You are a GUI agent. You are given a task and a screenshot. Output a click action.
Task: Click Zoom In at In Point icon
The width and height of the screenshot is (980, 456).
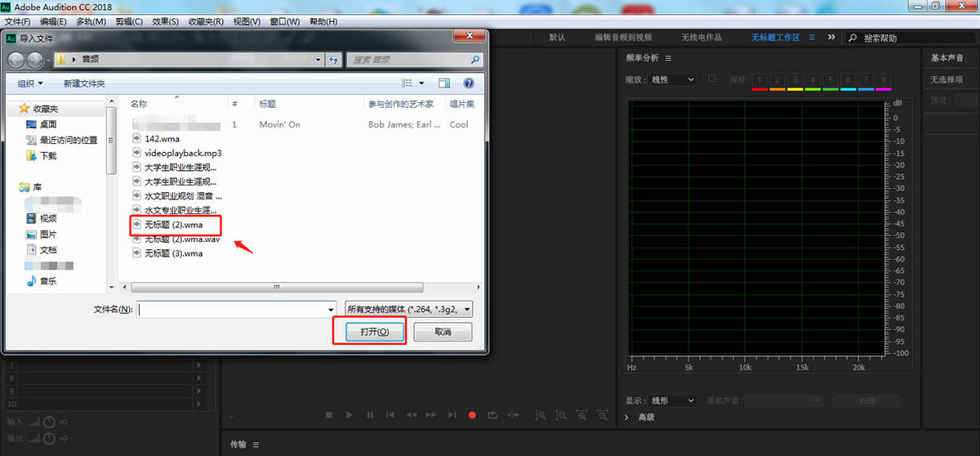(581, 415)
